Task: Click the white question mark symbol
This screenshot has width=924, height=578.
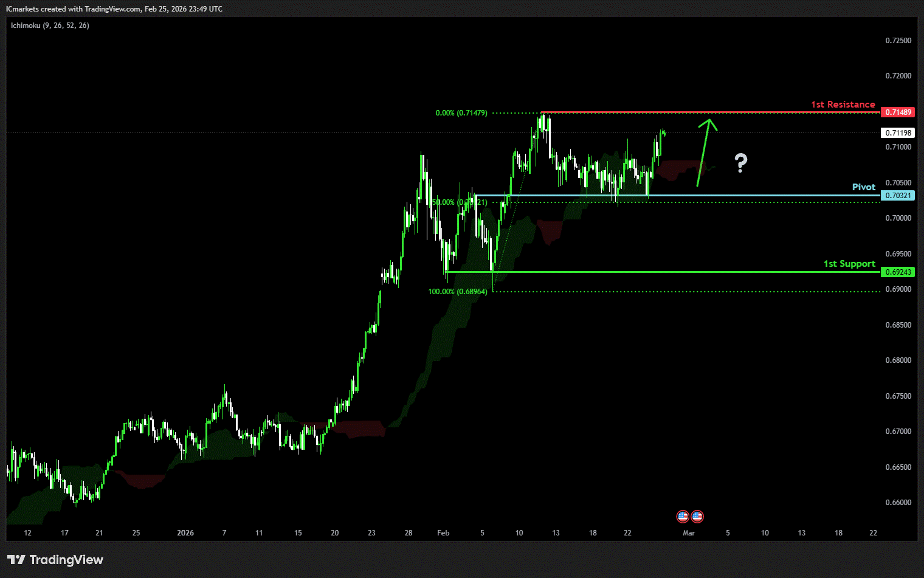Action: point(740,163)
